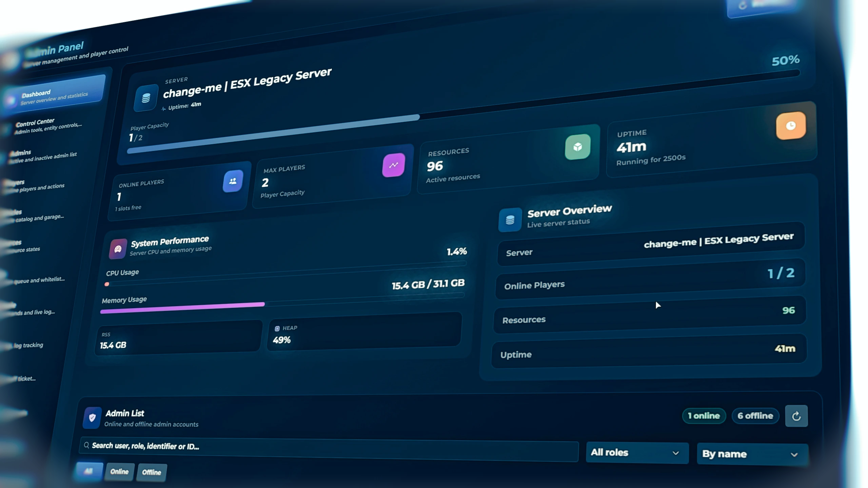The height and width of the screenshot is (488, 868).
Task: Click the change-me | ESX Legacy Server heading
Action: click(247, 83)
